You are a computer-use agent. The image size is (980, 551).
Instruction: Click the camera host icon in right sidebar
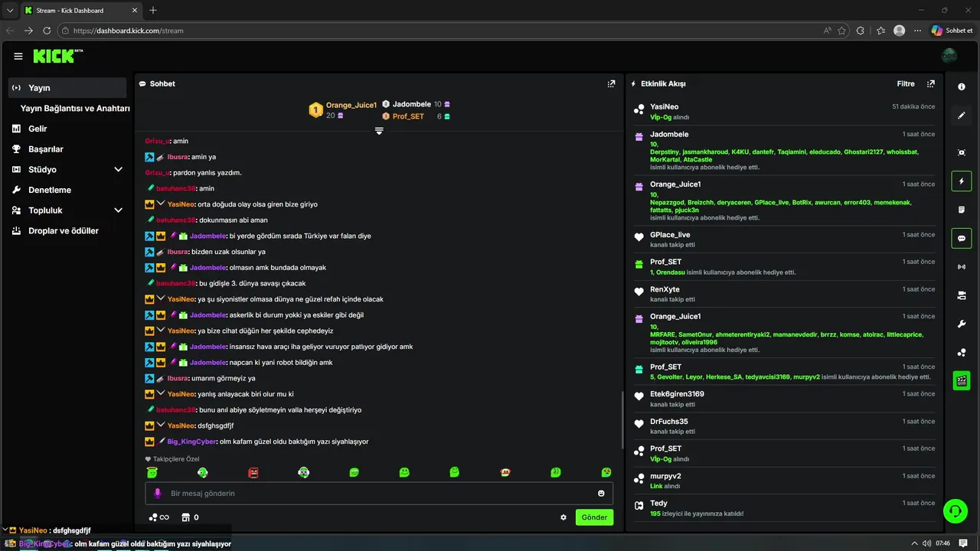pyautogui.click(x=962, y=295)
